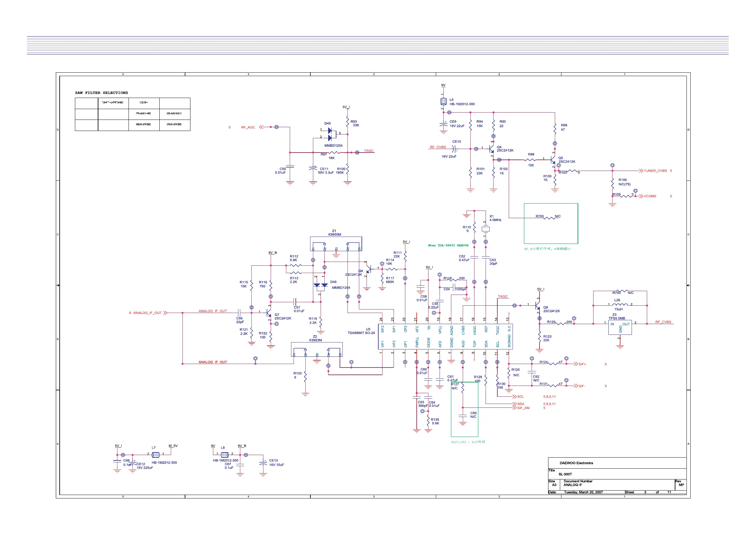This screenshot has height=534, width=756.
Task: Select the VCOM0 output port label
Action: click(x=650, y=196)
